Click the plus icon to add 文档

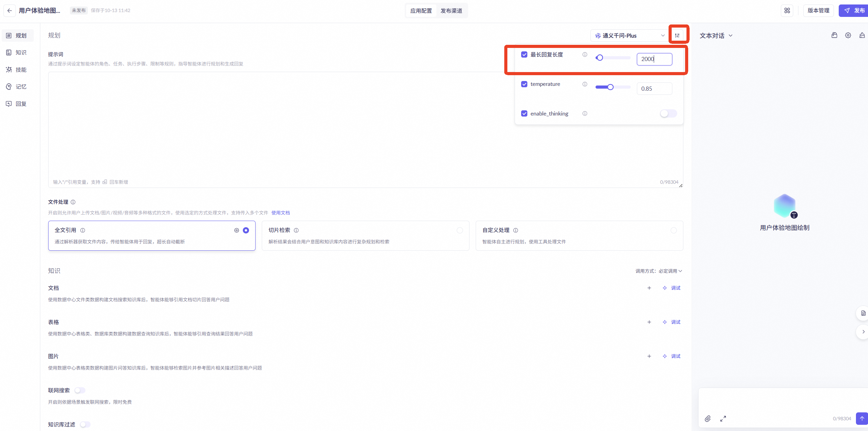pos(649,288)
